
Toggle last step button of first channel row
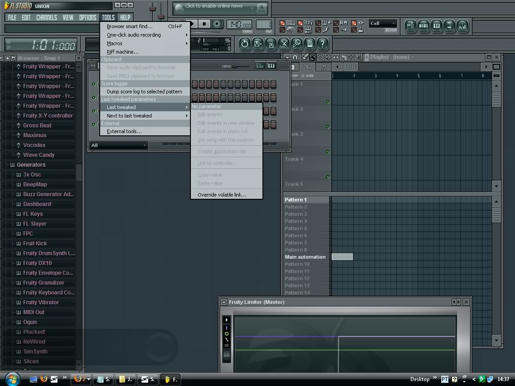(x=273, y=84)
